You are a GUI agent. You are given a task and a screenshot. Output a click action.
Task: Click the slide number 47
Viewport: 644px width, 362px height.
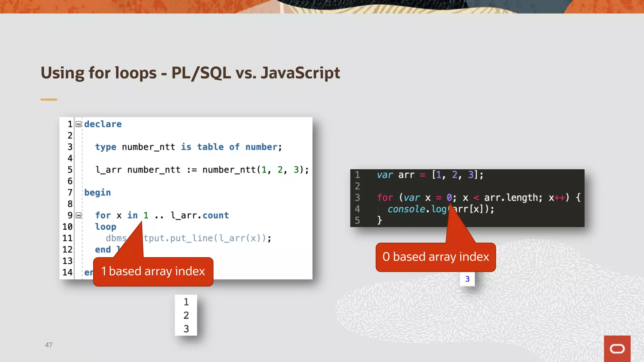pyautogui.click(x=48, y=345)
